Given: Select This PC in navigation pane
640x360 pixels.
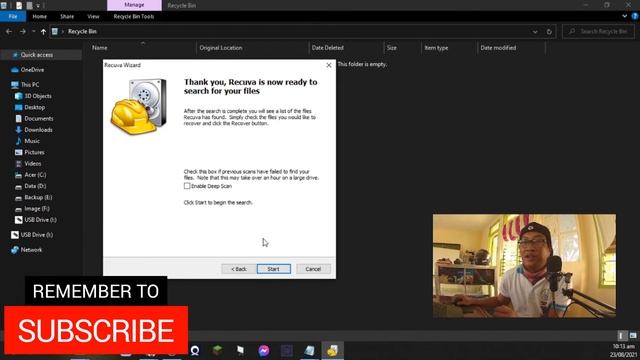Looking at the screenshot, I should pos(30,85).
